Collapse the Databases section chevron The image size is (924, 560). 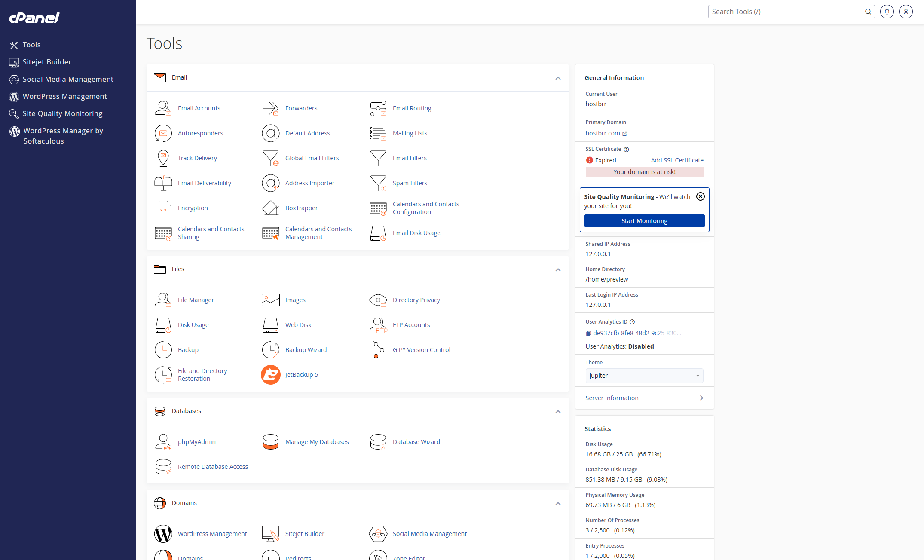pos(558,412)
